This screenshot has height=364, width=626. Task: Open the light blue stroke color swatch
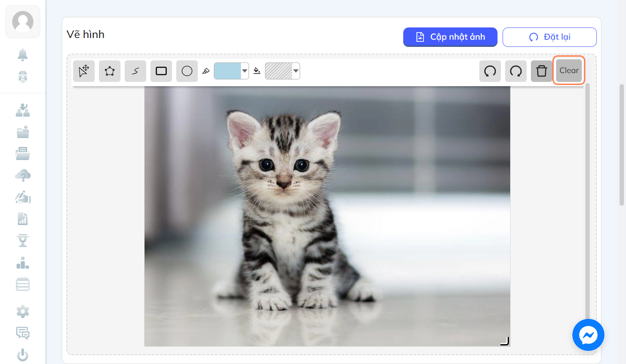227,71
